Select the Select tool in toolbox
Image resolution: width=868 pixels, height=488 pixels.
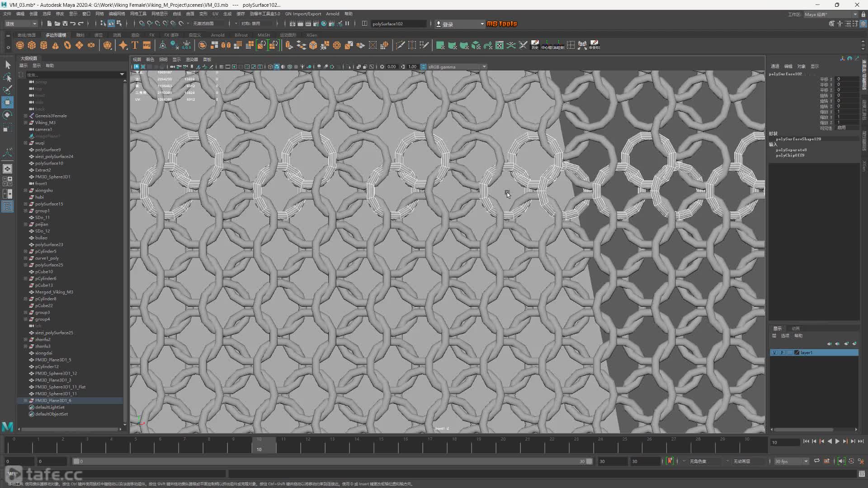pos(8,65)
